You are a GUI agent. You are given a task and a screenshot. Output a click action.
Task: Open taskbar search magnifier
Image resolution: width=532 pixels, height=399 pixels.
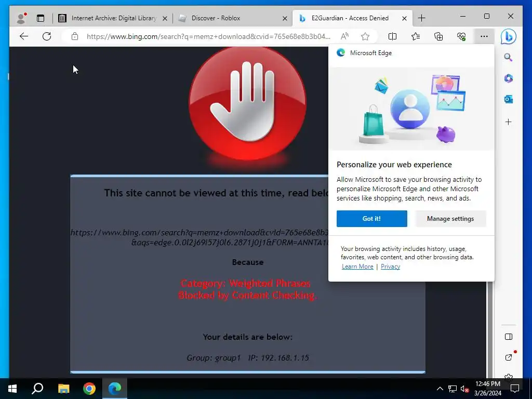(x=37, y=389)
